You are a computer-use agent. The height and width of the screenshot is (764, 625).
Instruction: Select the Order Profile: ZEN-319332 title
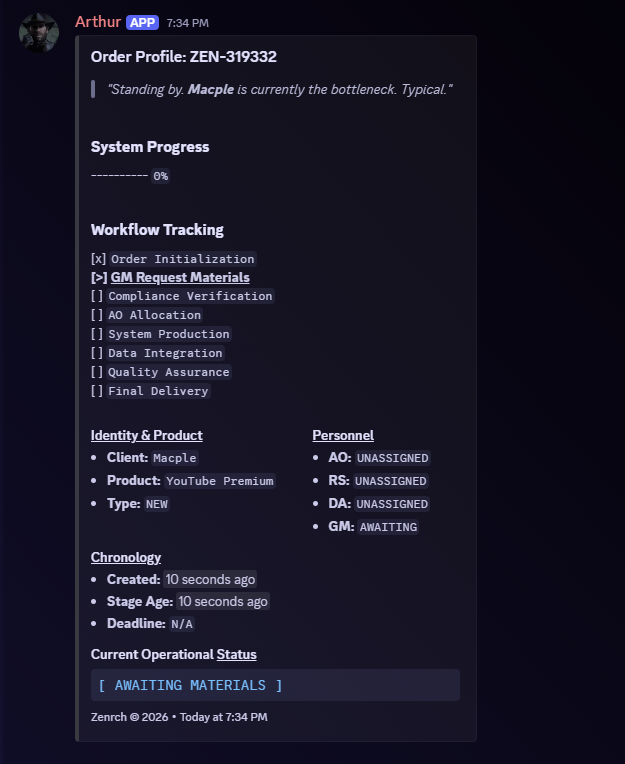[x=184, y=57]
